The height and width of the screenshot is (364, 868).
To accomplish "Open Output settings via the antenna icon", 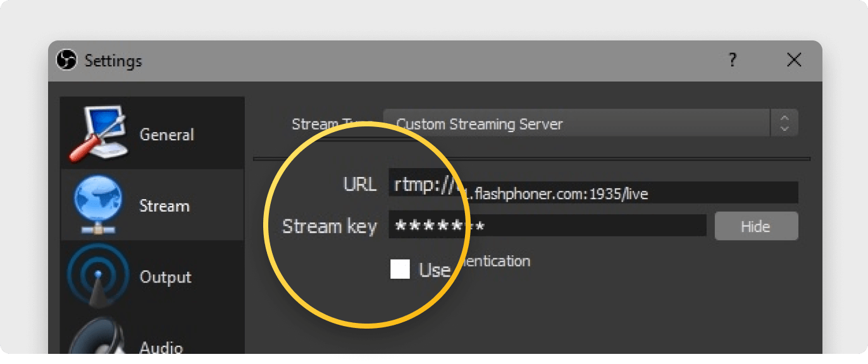I will [x=97, y=277].
